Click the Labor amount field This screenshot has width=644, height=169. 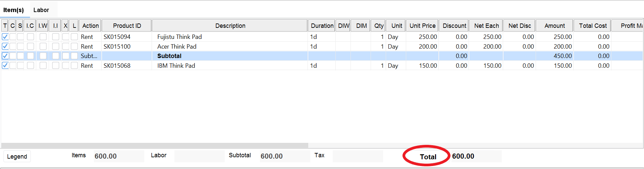[x=199, y=156]
